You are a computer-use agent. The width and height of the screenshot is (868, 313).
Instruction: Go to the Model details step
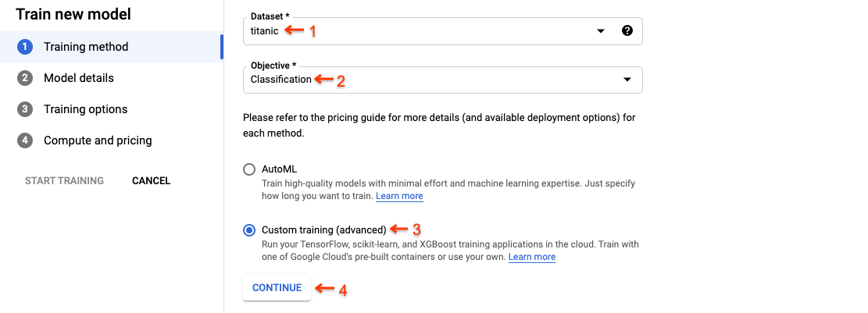click(79, 78)
